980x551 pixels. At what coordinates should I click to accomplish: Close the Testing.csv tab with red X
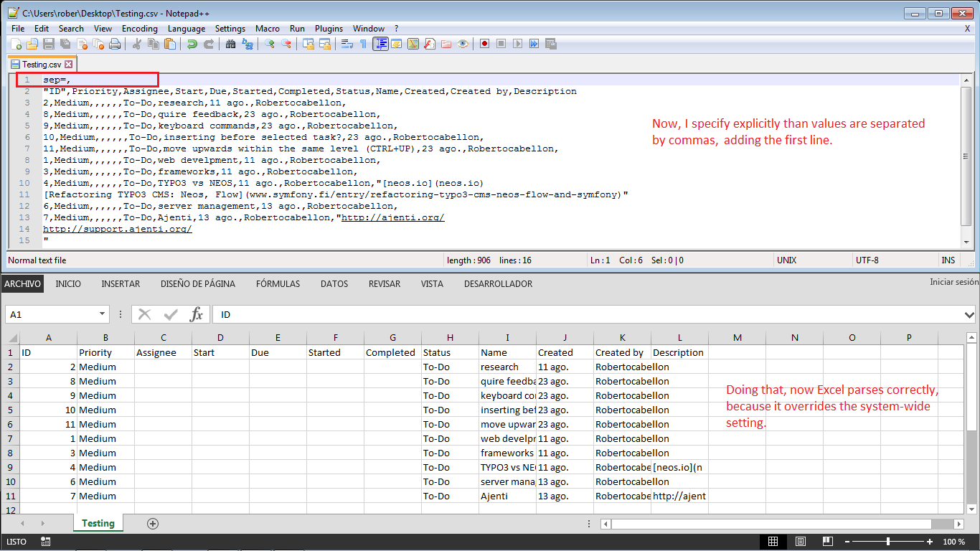pos(69,64)
